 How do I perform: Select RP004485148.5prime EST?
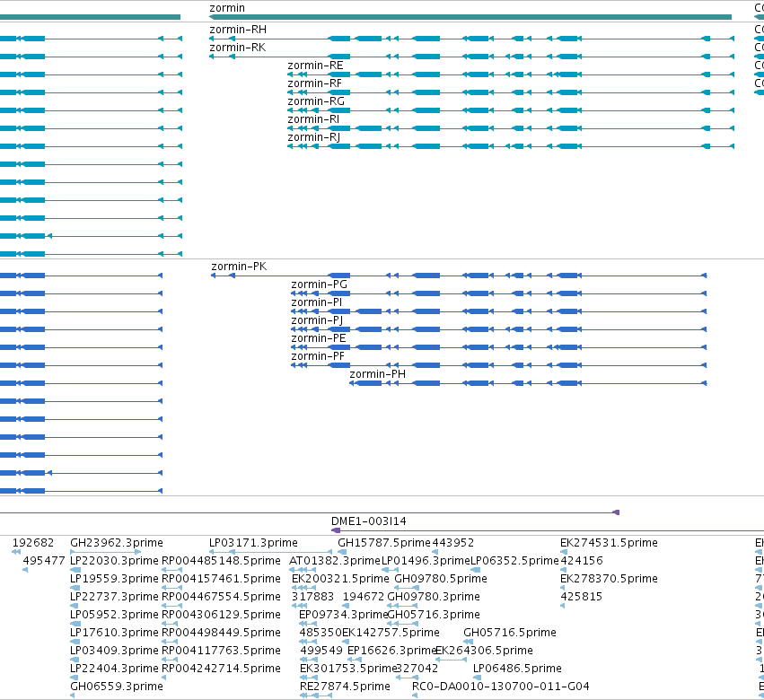tap(221, 561)
